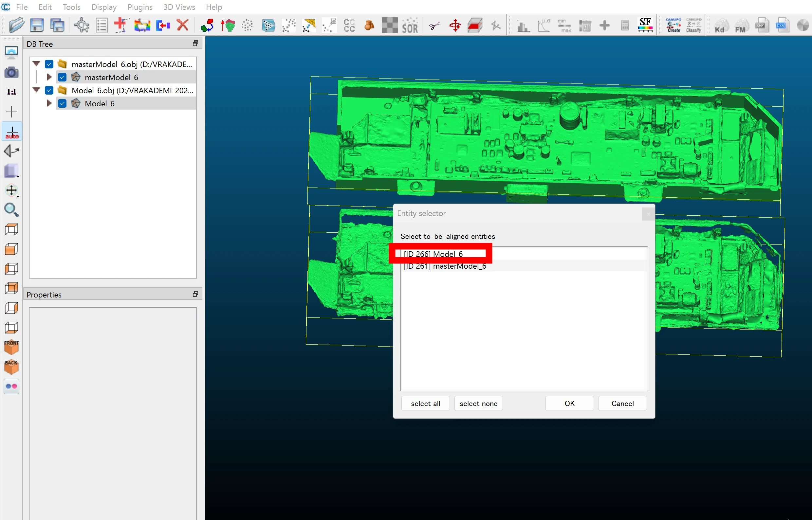812x520 pixels.
Task: Click the red X Delete icon
Action: pyautogui.click(x=183, y=25)
